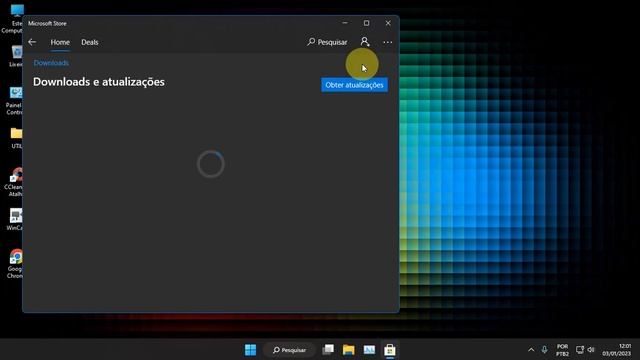Select the Google Chrome desktop icon

click(x=15, y=264)
